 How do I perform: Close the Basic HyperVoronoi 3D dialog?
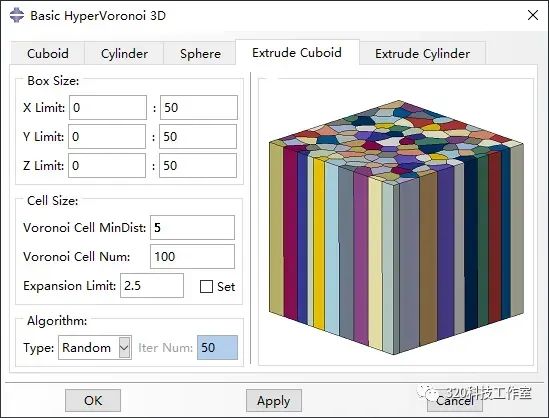click(533, 15)
